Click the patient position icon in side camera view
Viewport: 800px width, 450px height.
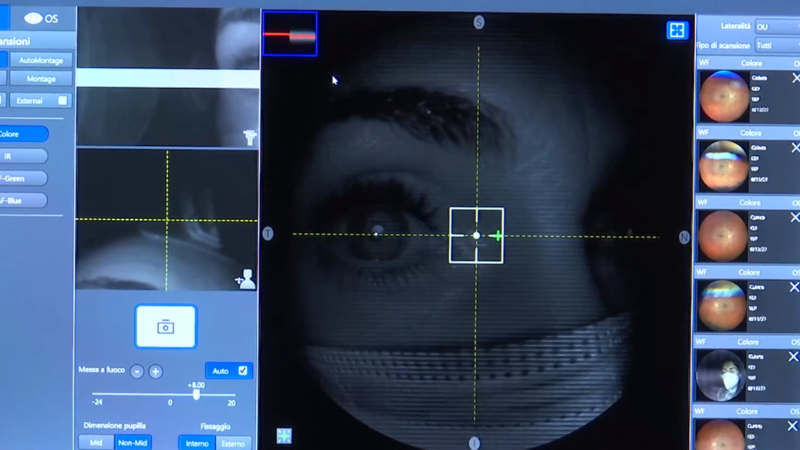pyautogui.click(x=246, y=279)
